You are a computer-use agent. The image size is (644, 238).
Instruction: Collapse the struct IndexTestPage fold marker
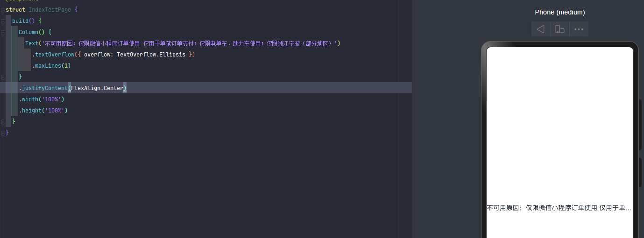click(3, 10)
